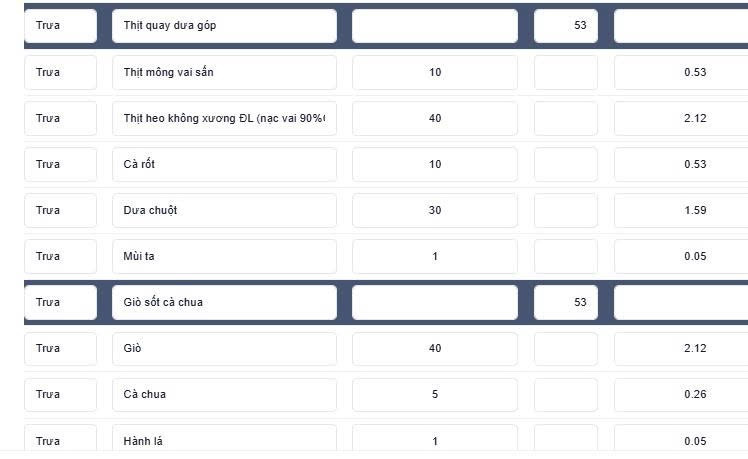Click the quantity 1 field for Mùi ta
The height and width of the screenshot is (459, 748).
(435, 257)
